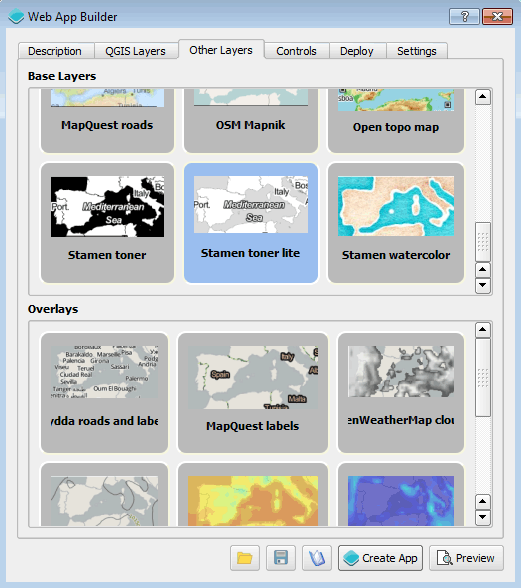Select the OSM Mapnik base layer

pos(251,121)
